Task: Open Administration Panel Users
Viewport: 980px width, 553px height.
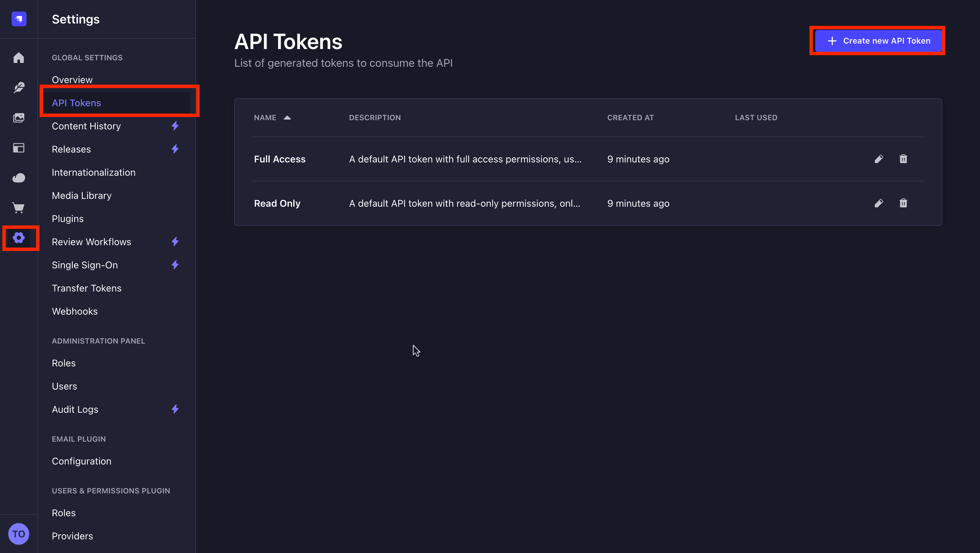Action: point(64,386)
